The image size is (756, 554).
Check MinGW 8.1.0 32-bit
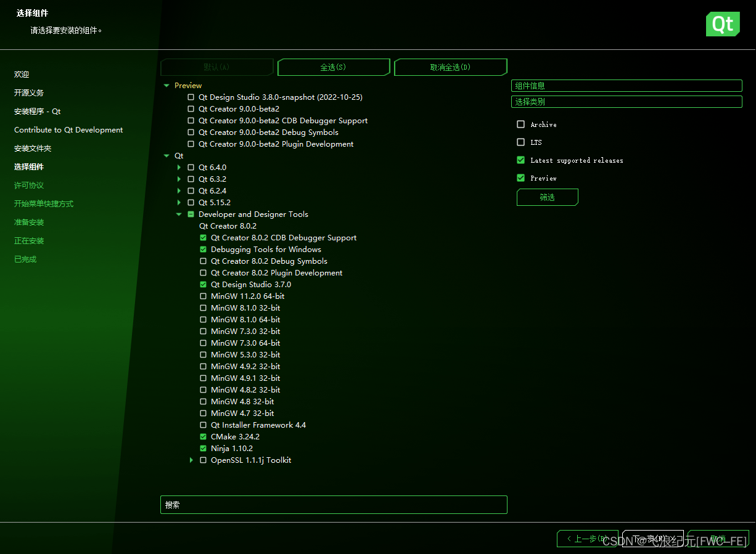tap(203, 308)
